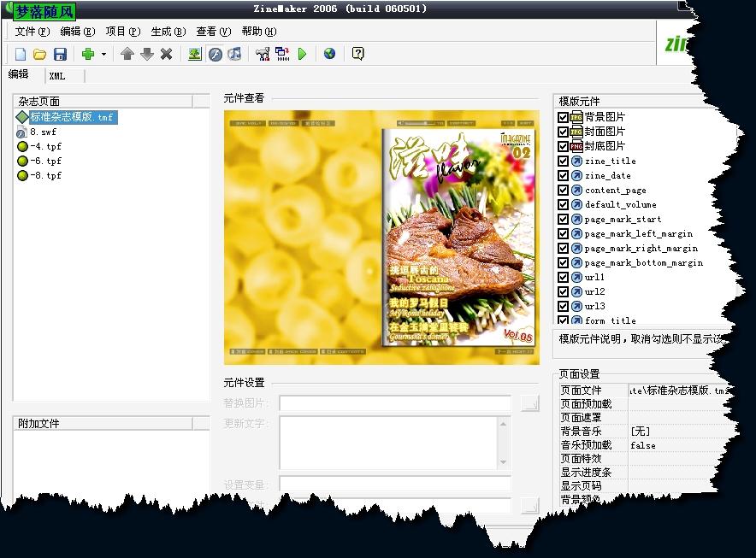Click the arrow icon beside content_page
The image size is (756, 558).
click(x=576, y=190)
